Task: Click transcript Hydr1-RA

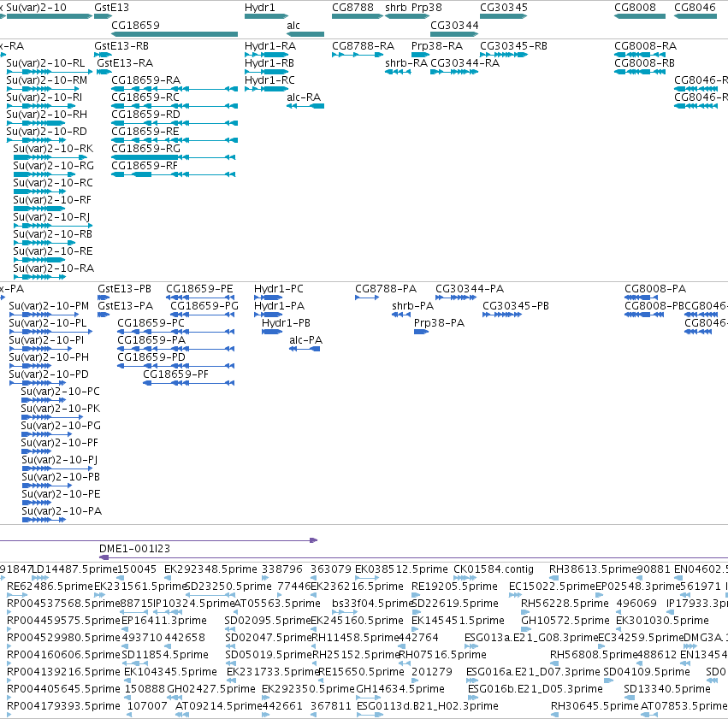Action: (x=267, y=55)
